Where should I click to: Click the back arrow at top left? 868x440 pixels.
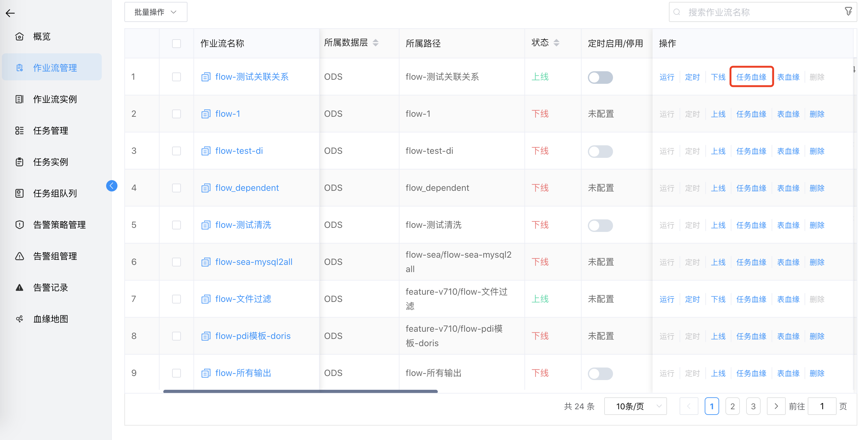click(10, 13)
